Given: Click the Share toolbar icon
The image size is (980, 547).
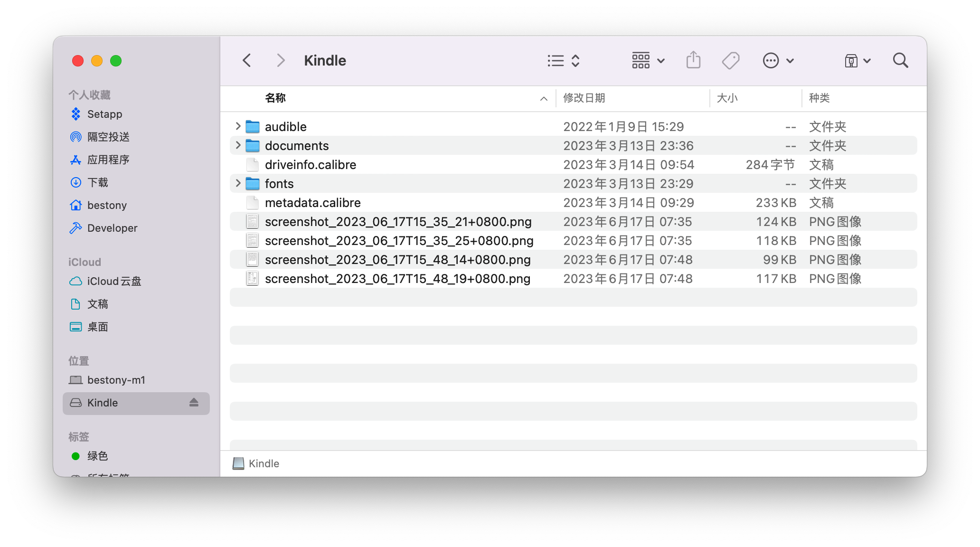Looking at the screenshot, I should tap(693, 60).
